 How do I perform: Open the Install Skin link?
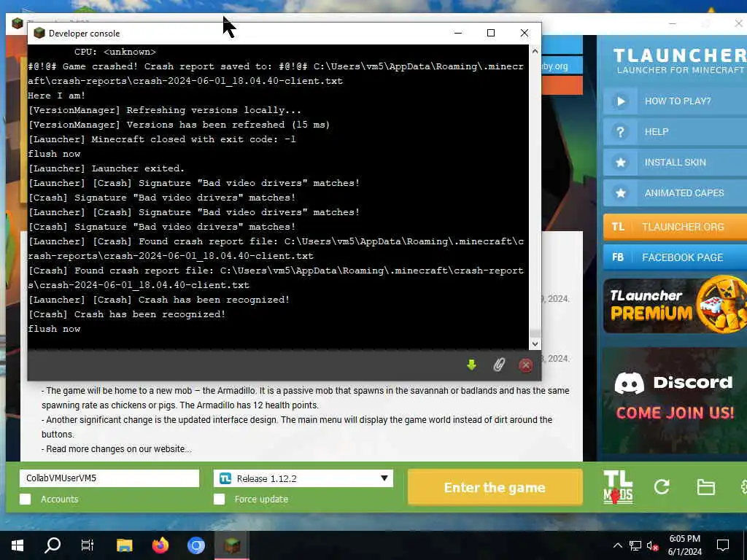click(x=675, y=163)
